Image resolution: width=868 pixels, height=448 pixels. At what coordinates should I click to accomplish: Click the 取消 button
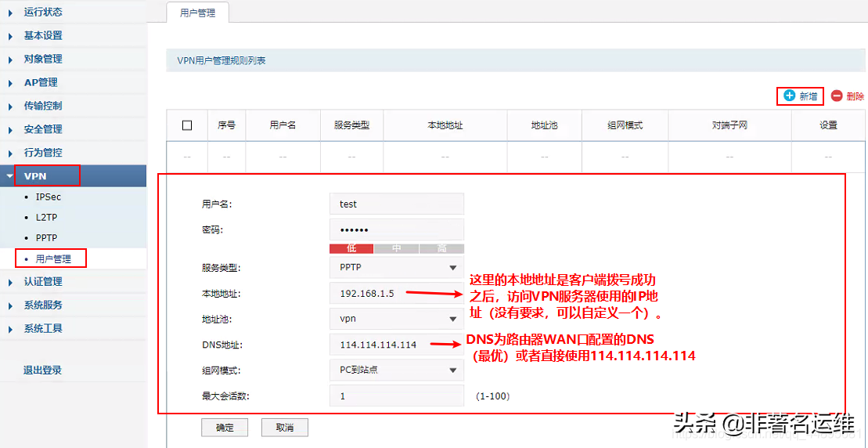tap(285, 428)
